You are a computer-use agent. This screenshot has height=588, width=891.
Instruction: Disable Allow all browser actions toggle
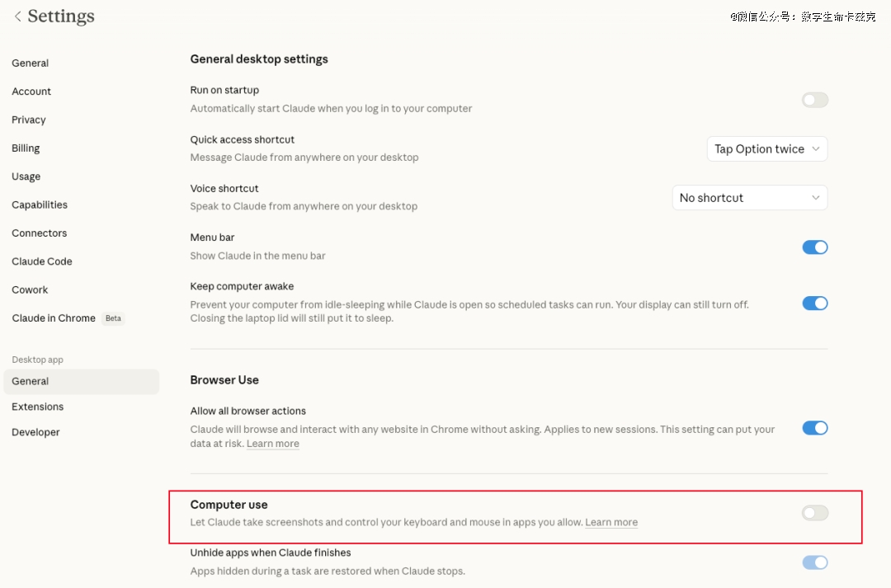tap(815, 428)
